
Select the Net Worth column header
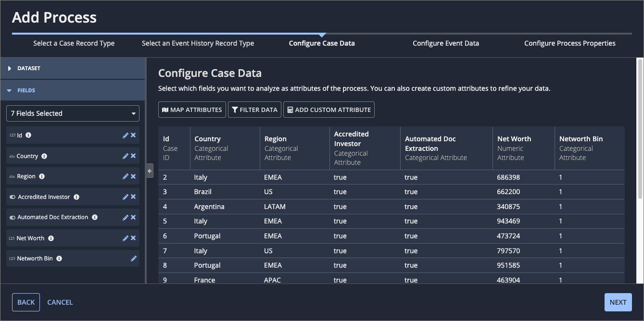524,148
